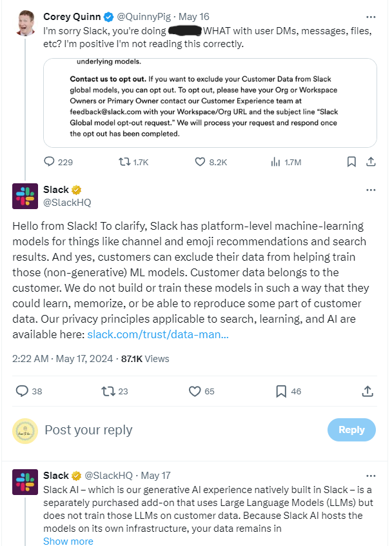Retweet Corey Quinn's post with 1.7K reposts
The image size is (392, 546).
coord(133,162)
